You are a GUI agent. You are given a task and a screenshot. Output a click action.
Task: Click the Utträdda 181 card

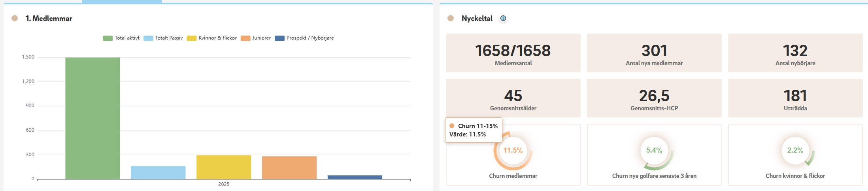(795, 98)
